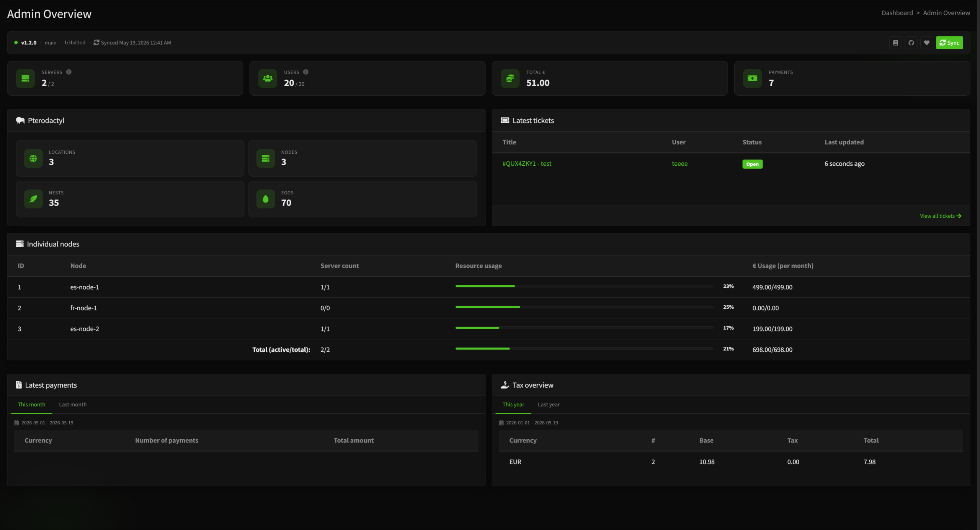Click the 2026-05-01 – 2026-05-19 date range
The height and width of the screenshot is (530, 980).
47,423
